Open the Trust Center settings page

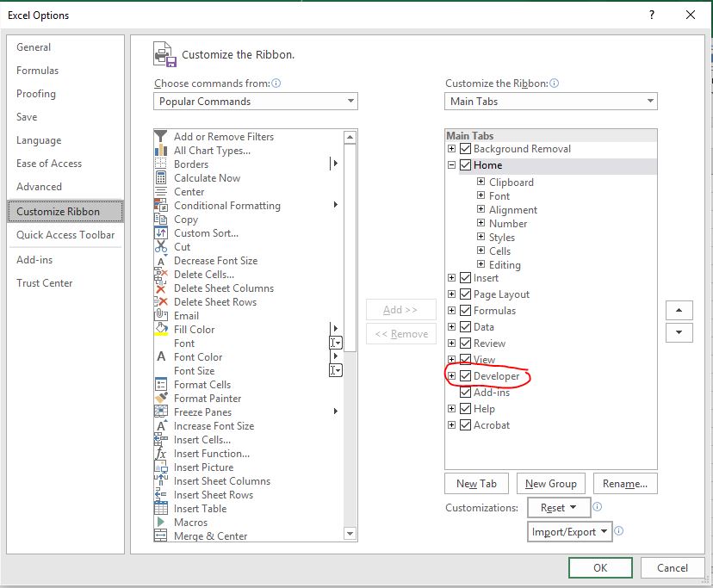click(45, 282)
